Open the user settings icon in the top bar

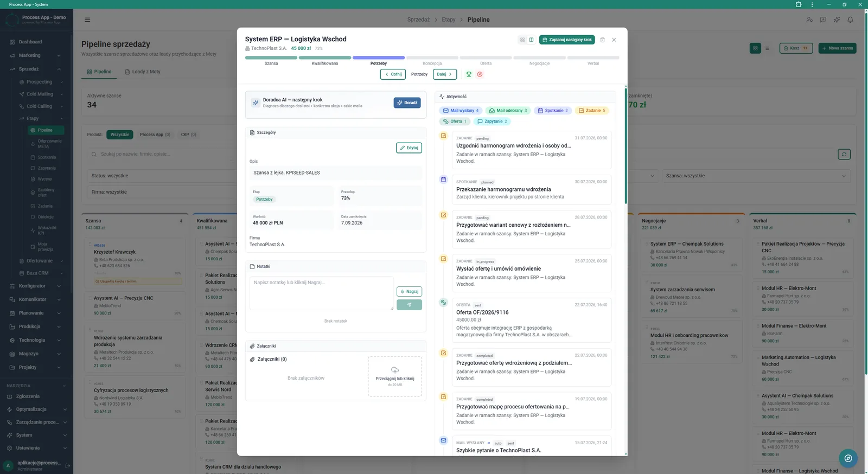click(x=809, y=20)
